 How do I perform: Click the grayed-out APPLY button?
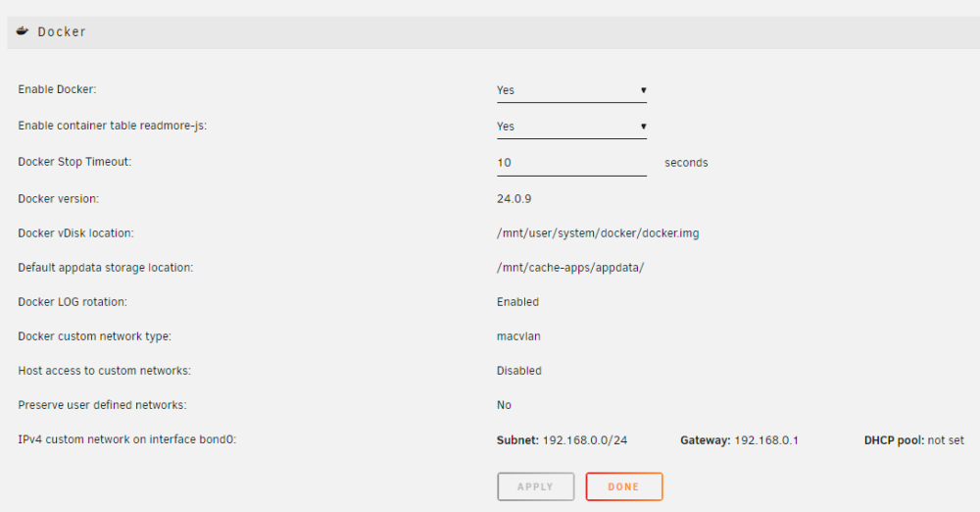(x=536, y=486)
